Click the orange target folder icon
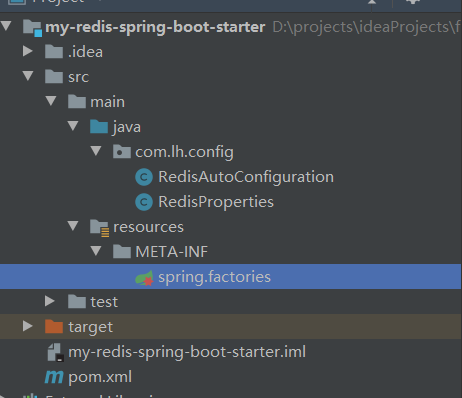Screen dimensions: 462x398 tap(54, 327)
